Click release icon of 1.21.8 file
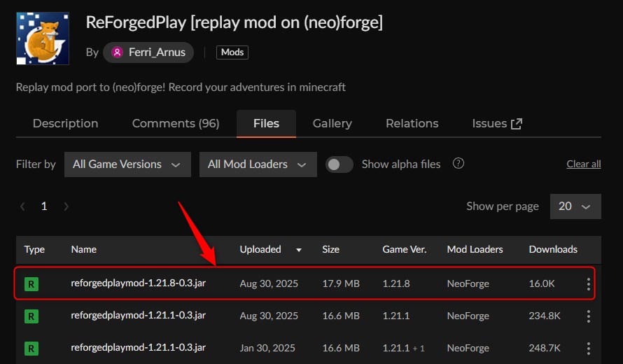 [31, 283]
